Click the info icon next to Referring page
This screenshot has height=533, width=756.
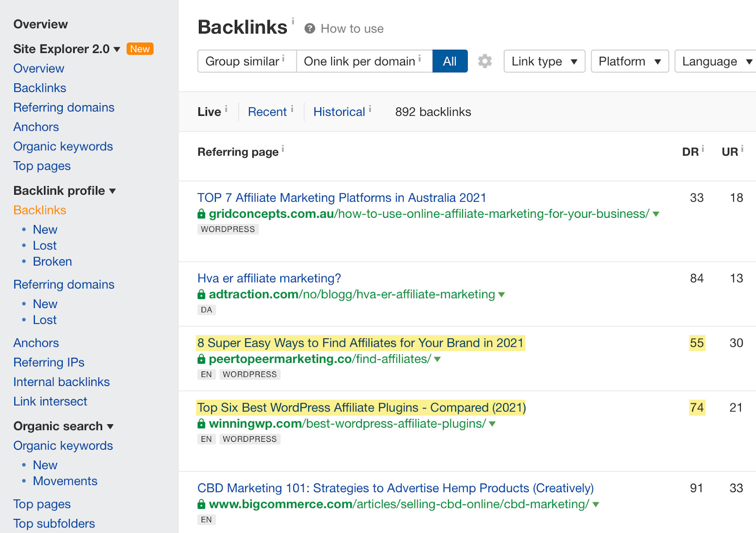tap(283, 148)
